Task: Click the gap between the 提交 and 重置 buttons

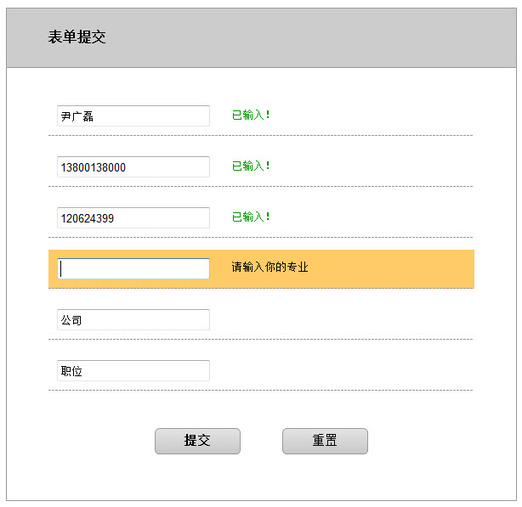Action: click(x=261, y=441)
